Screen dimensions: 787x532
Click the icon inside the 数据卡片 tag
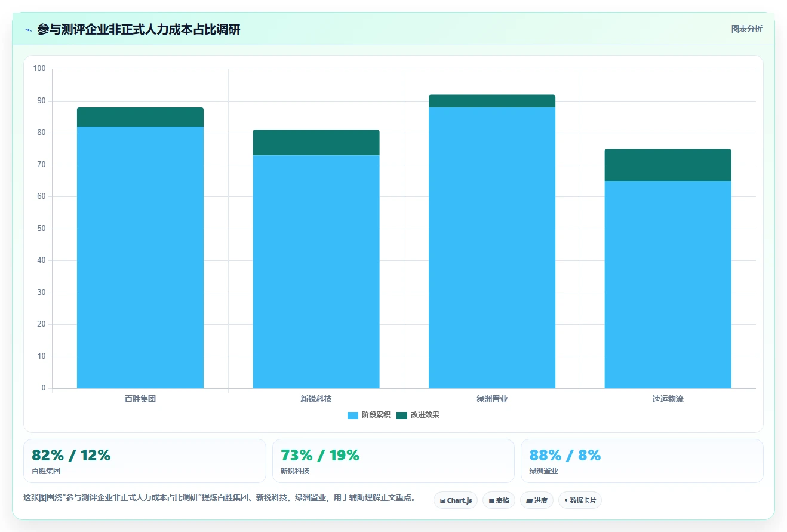(x=566, y=500)
